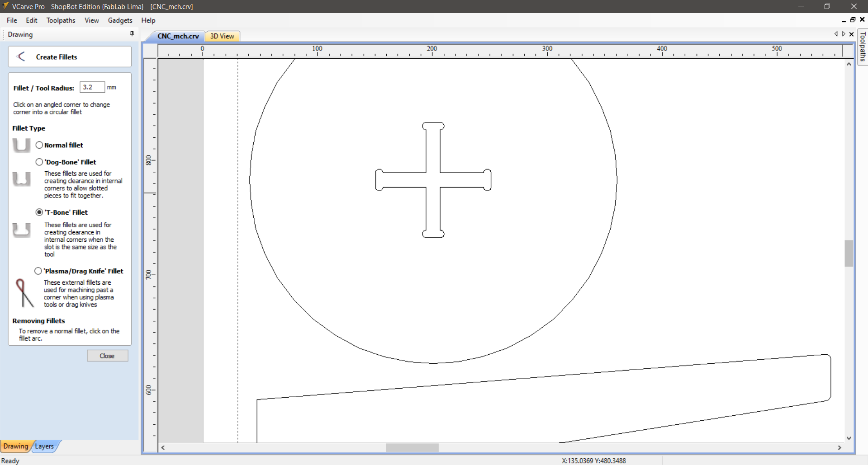This screenshot has width=868, height=465.
Task: Click the scroll left arrow of canvas
Action: tap(163, 447)
